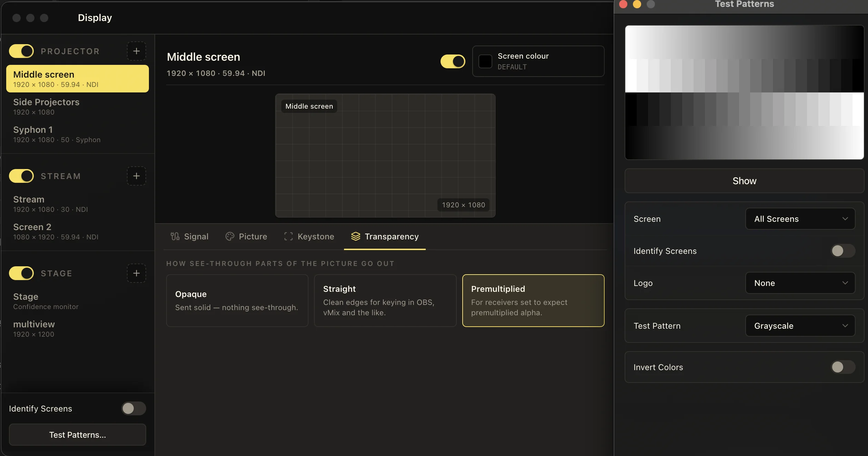868x456 pixels.
Task: Click the Keystone corners icon
Action: [x=289, y=236]
